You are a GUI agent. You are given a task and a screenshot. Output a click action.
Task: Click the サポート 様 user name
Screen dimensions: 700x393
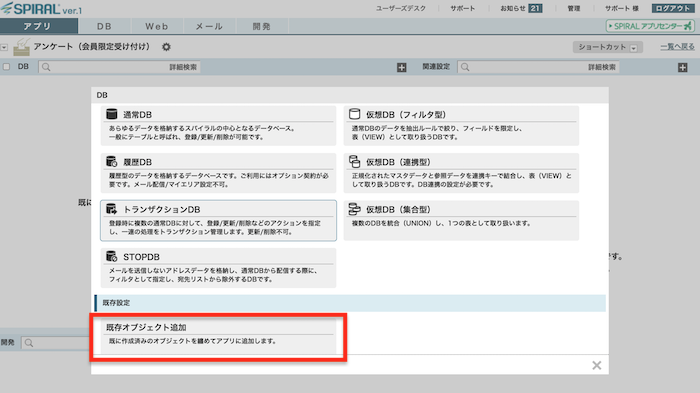[x=621, y=8]
